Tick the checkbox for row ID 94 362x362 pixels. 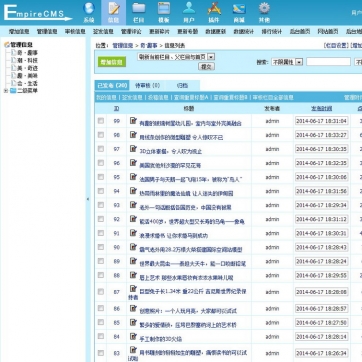point(101,191)
